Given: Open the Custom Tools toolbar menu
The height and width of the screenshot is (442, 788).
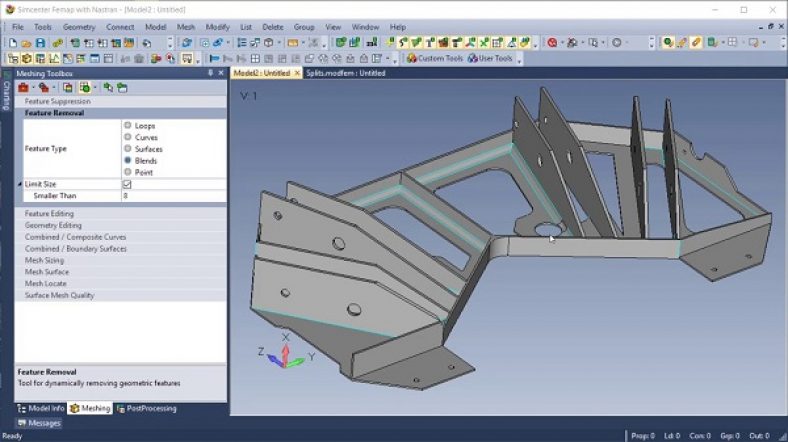Looking at the screenshot, I should coord(439,59).
